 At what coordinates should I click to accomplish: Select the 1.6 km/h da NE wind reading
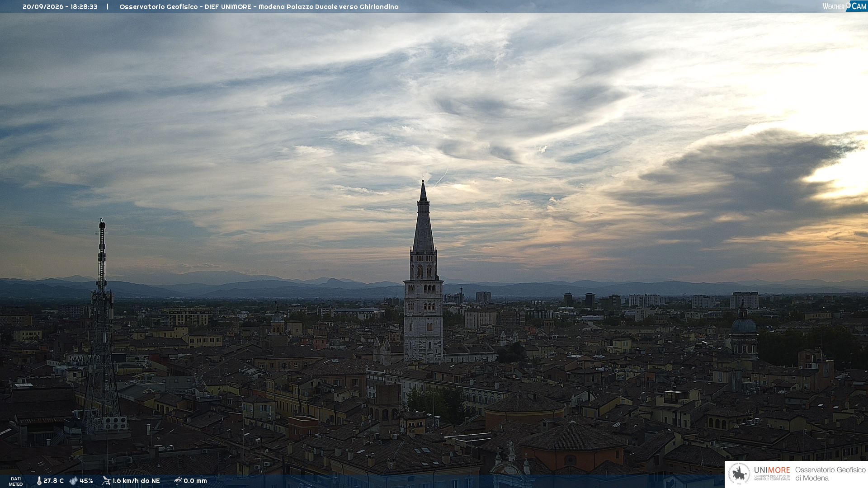click(x=136, y=481)
